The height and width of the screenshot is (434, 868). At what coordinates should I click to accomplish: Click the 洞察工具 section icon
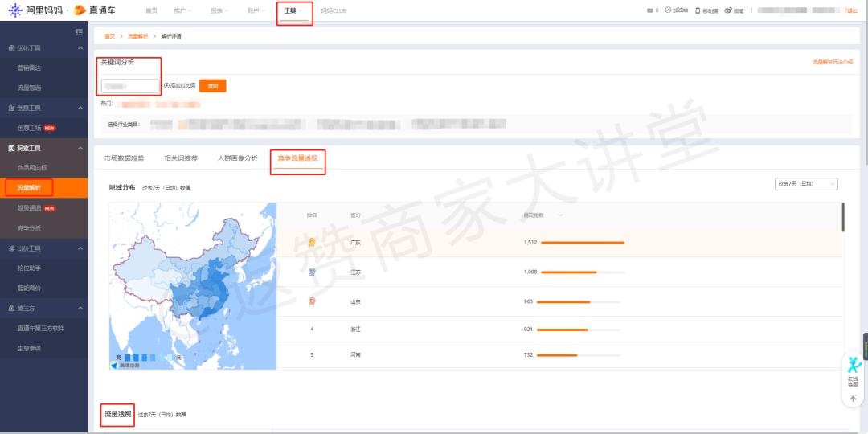(11, 149)
